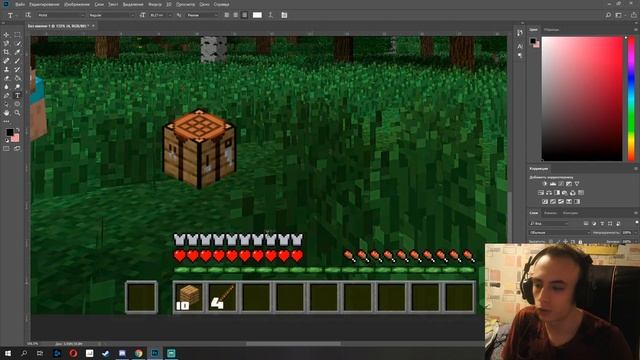Click the foreground color swatch in toolbar
Viewport: 640px width, 360px height.
coord(9,132)
